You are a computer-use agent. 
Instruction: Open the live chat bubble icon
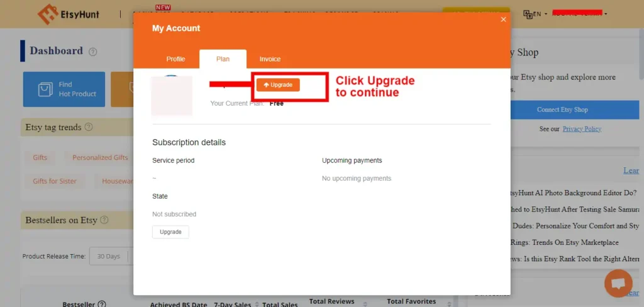click(619, 284)
